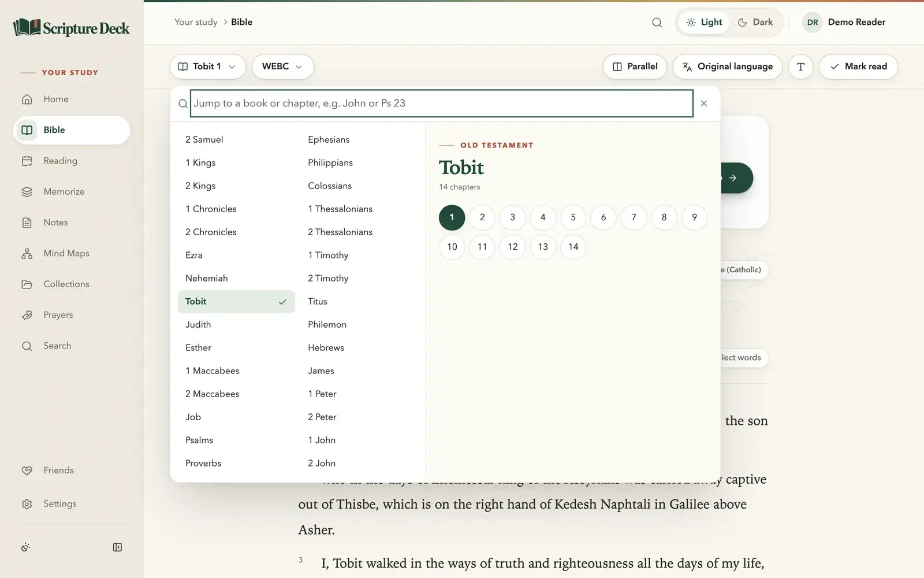924x578 pixels.
Task: Switch to Dark theme
Action: pos(755,23)
